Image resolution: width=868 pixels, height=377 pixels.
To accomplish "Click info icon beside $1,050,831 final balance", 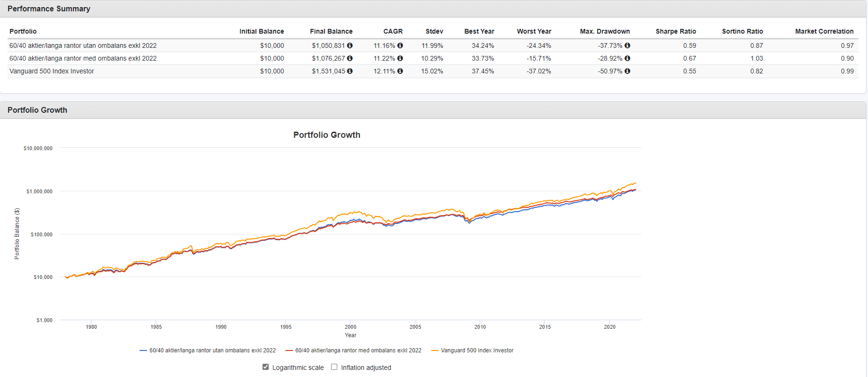I will [x=350, y=45].
